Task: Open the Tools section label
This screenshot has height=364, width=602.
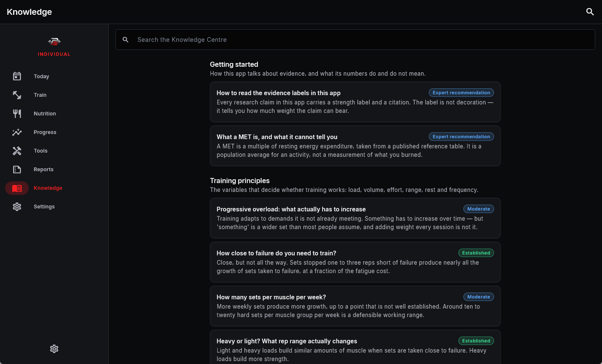Action: pos(41,151)
